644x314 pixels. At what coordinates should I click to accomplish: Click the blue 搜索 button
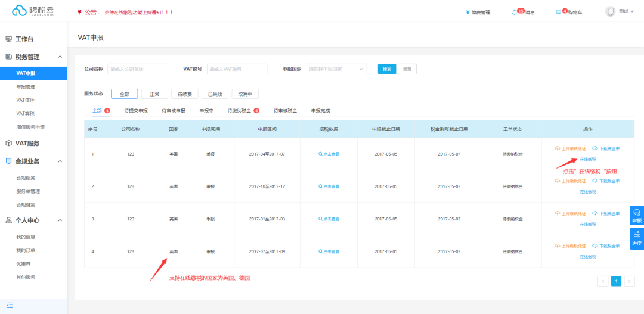click(x=387, y=69)
